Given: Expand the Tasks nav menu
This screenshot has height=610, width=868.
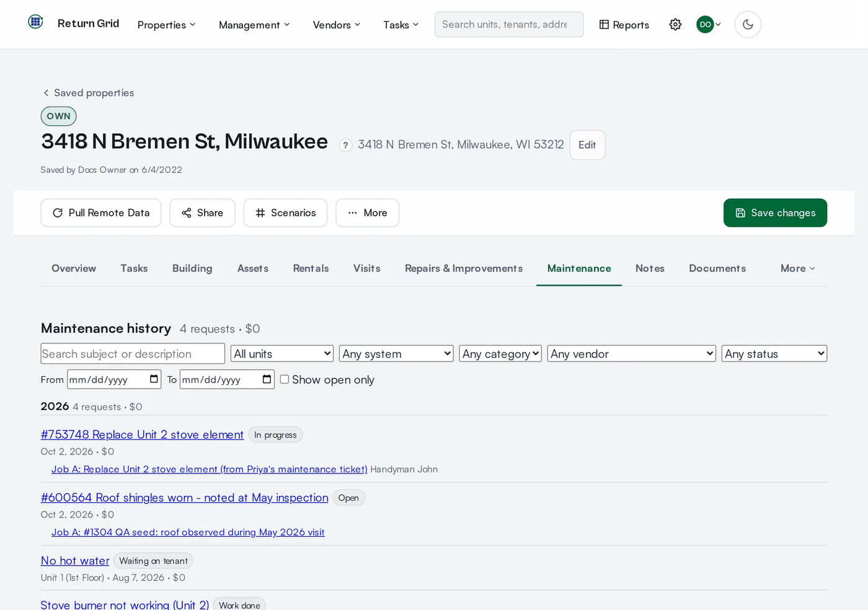Looking at the screenshot, I should (401, 25).
